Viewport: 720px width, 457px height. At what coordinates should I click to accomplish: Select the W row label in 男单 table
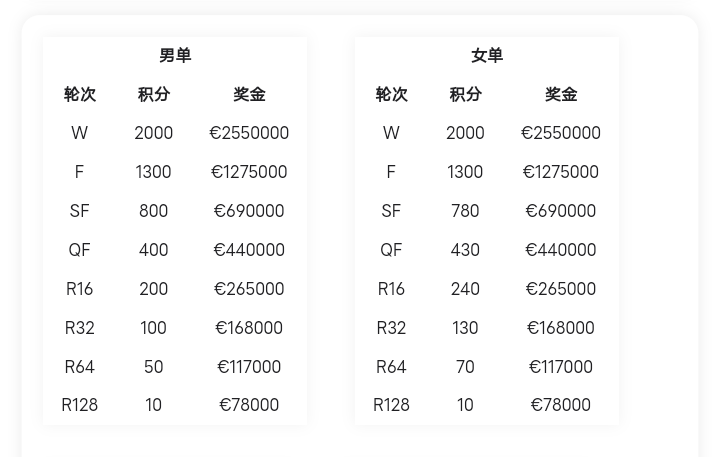[x=80, y=133]
